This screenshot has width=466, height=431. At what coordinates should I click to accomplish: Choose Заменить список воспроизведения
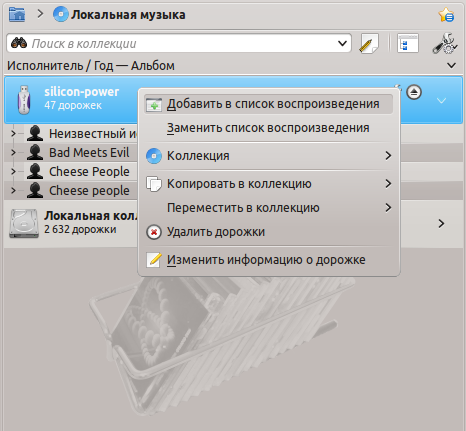point(269,128)
